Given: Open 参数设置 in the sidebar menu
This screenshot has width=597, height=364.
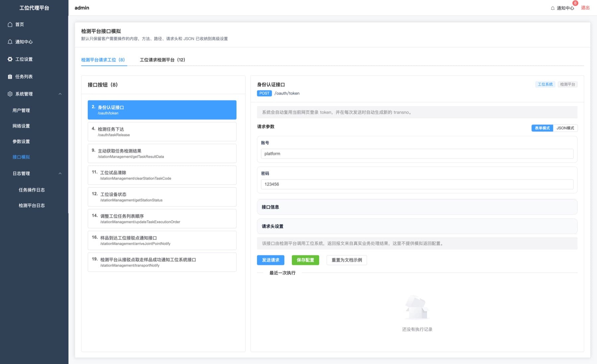Looking at the screenshot, I should 21,142.
